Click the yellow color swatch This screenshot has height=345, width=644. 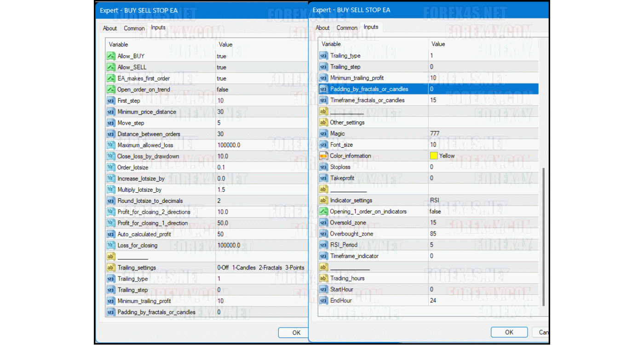tap(434, 156)
